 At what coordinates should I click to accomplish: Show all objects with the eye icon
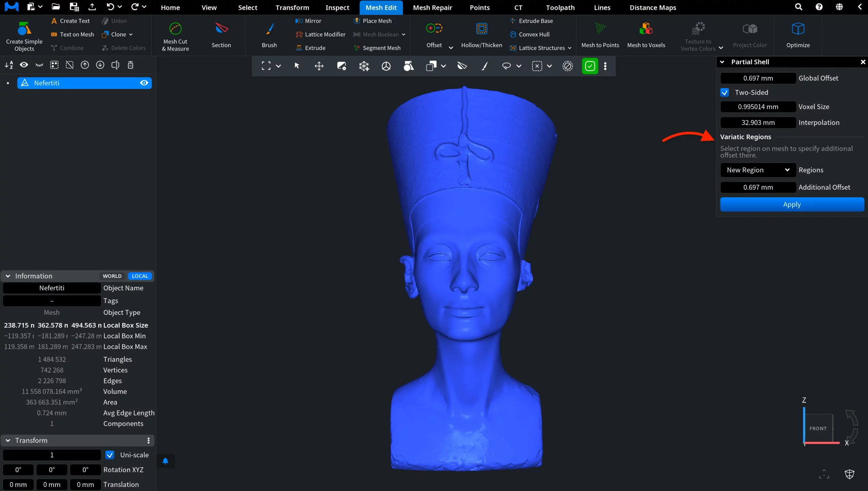(24, 65)
